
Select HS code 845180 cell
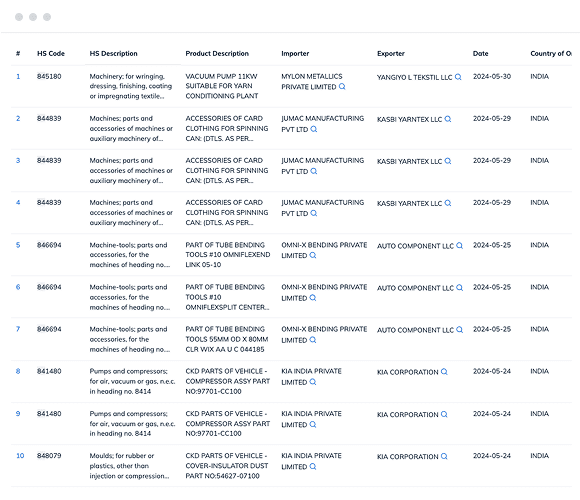pyautogui.click(x=49, y=77)
